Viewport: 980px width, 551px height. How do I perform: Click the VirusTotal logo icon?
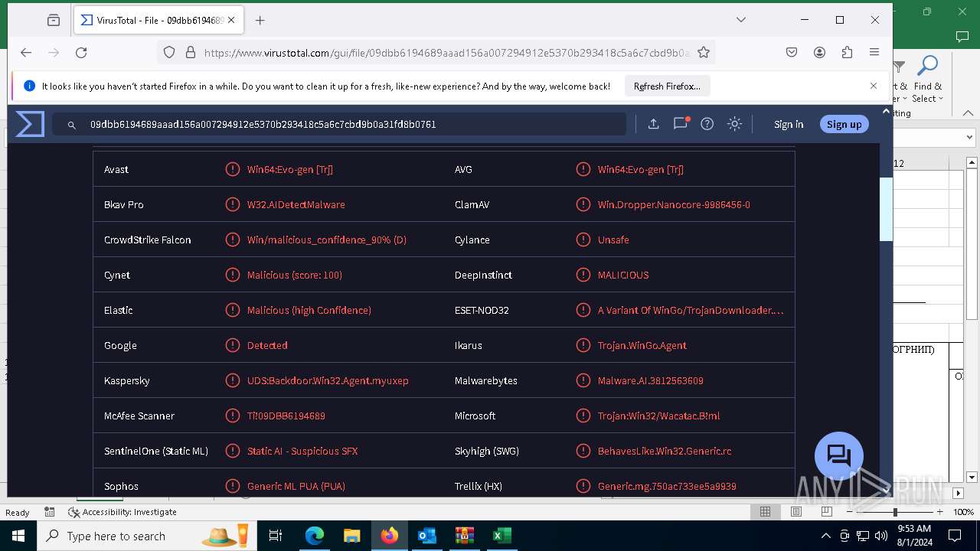pos(30,124)
